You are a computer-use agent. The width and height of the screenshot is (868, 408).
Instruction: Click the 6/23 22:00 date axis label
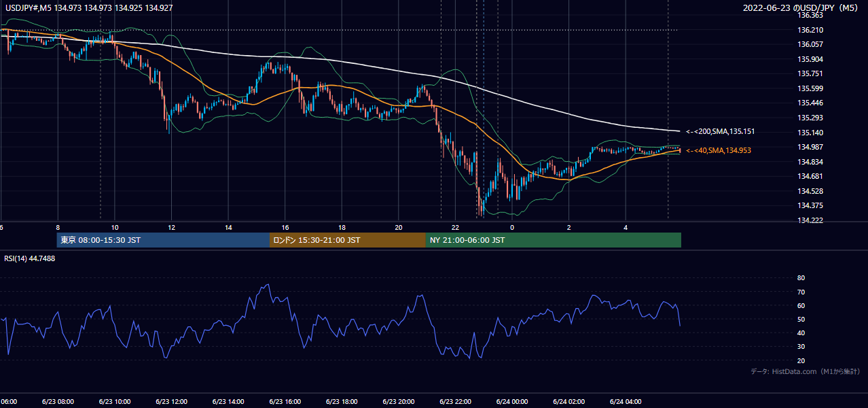pyautogui.click(x=455, y=401)
